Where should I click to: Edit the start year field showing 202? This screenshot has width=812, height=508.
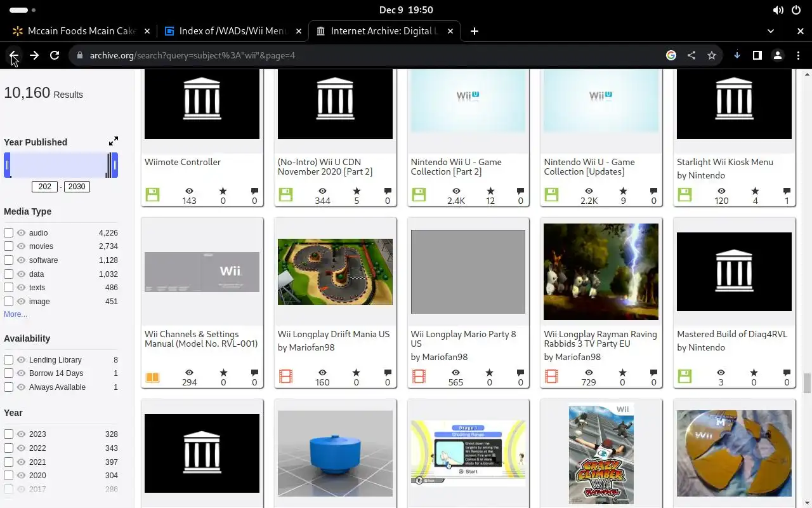tap(45, 187)
